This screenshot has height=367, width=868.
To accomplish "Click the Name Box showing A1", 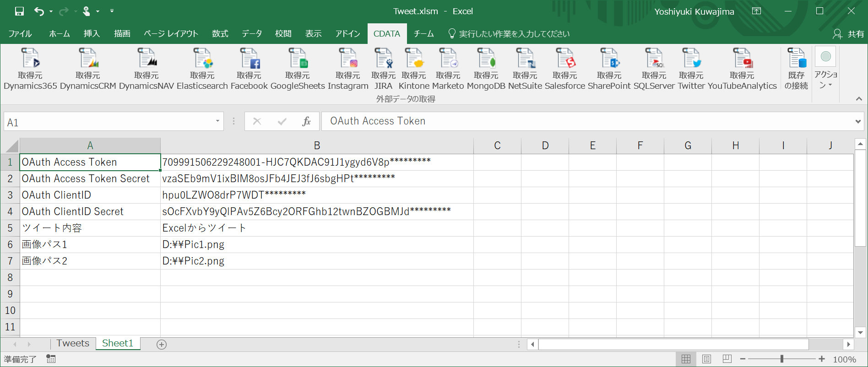I will [109, 122].
